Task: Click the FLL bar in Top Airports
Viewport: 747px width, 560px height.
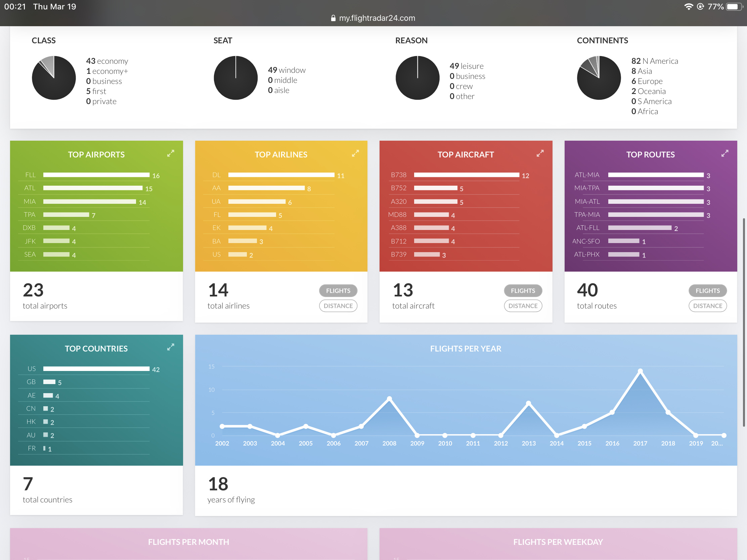Action: click(96, 175)
